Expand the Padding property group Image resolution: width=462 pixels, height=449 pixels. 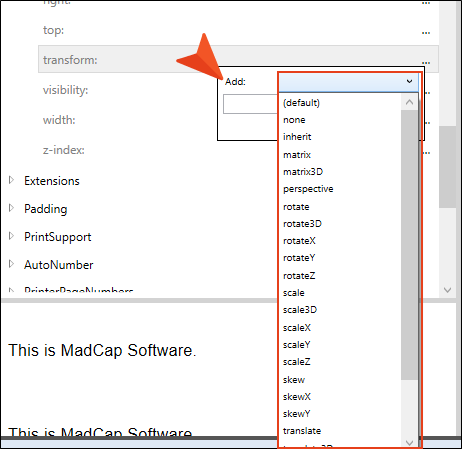pyautogui.click(x=11, y=208)
